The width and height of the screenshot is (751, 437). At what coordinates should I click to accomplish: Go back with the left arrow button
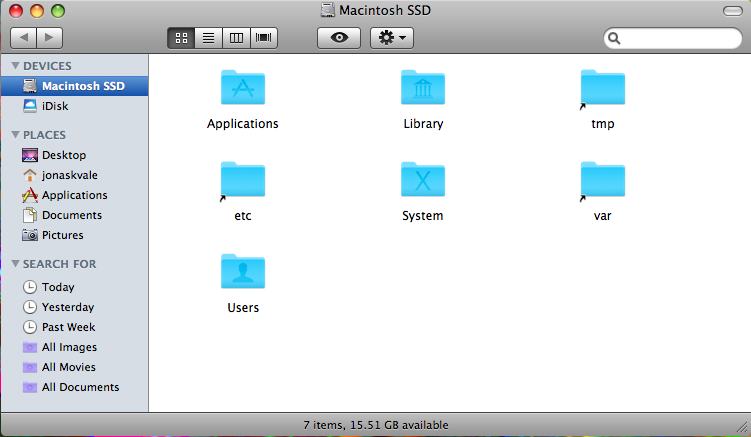pos(23,37)
